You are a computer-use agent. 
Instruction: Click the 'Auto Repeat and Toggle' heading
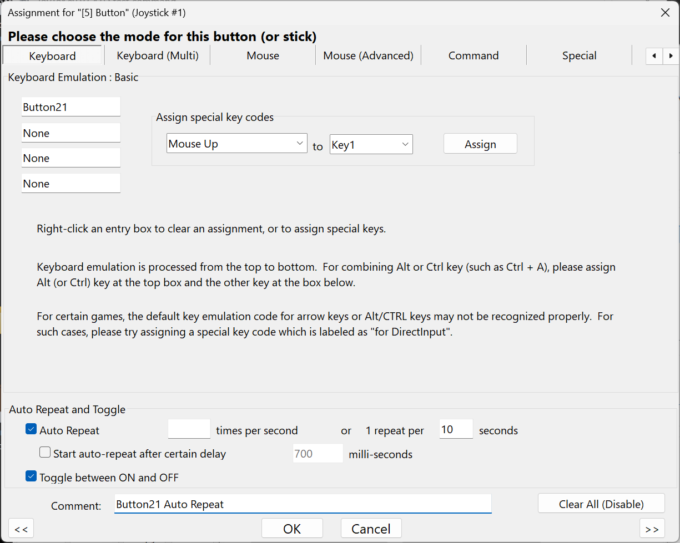coord(67,409)
